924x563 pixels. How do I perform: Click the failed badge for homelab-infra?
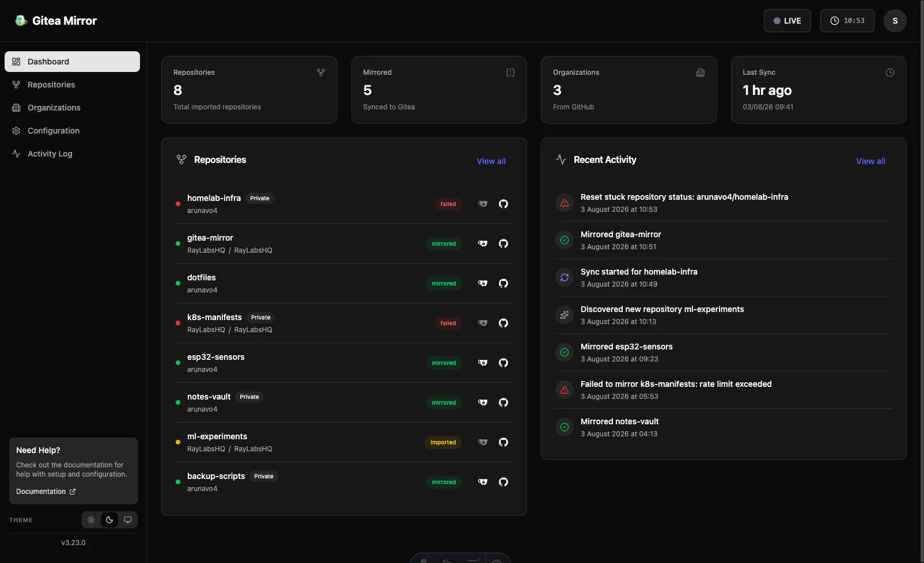coord(448,204)
